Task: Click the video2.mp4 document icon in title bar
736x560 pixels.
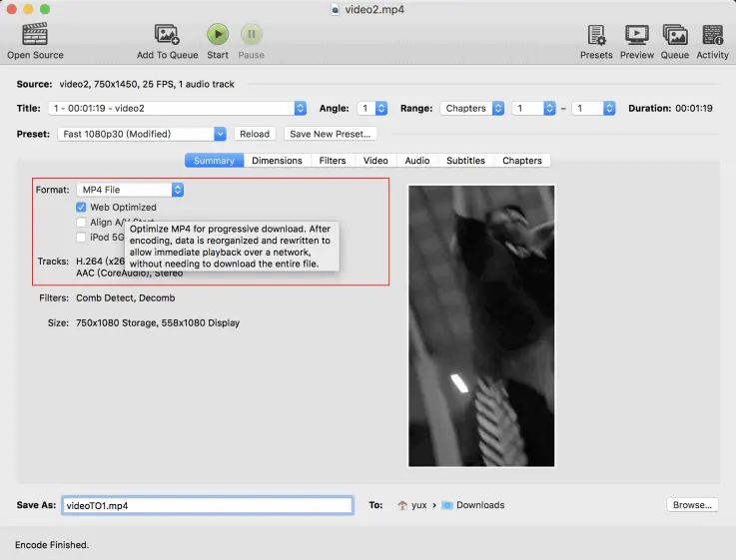Action: coord(336,10)
